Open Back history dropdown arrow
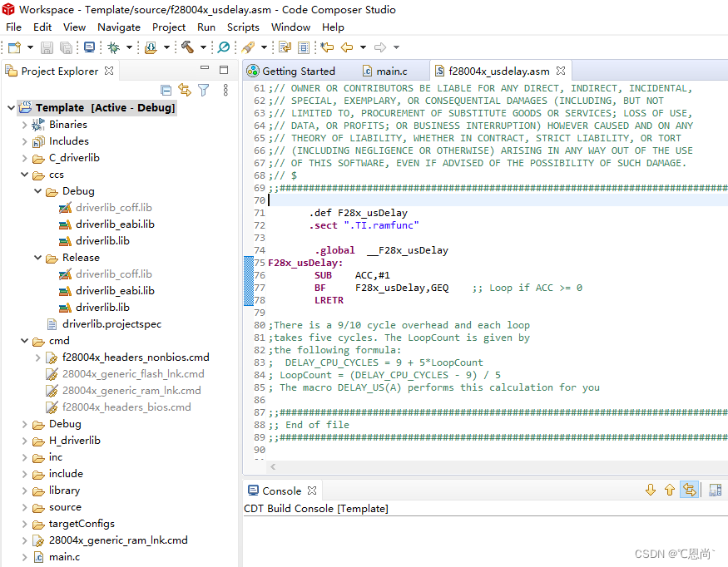This screenshot has width=728, height=567. pyautogui.click(x=363, y=47)
